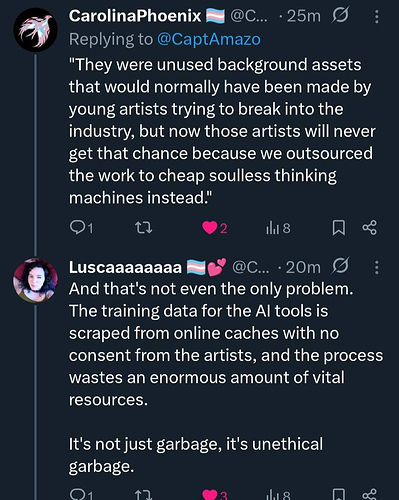This screenshot has width=399, height=500.
Task: Click the Grok icon on Luscaaaaaaaa's tweet
Action: click(x=340, y=266)
